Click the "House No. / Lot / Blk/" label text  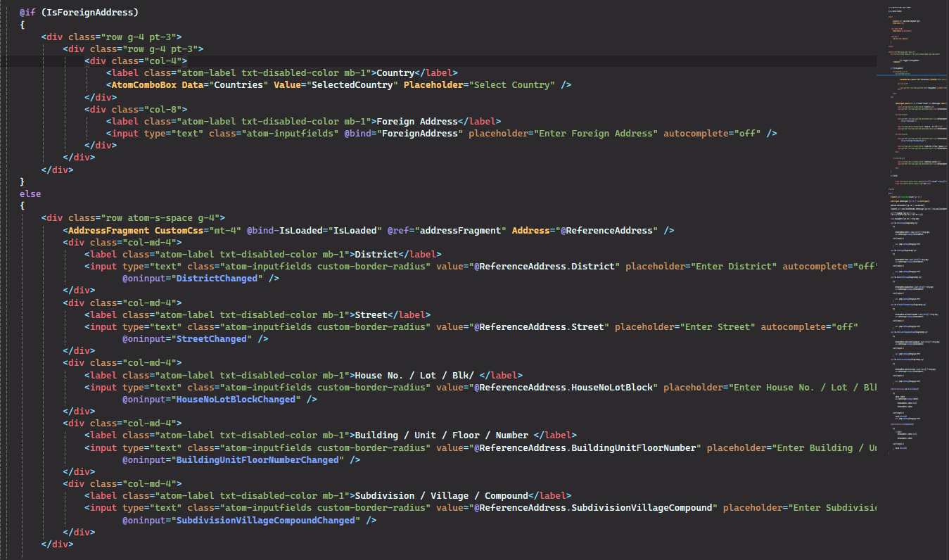pyautogui.click(x=414, y=375)
